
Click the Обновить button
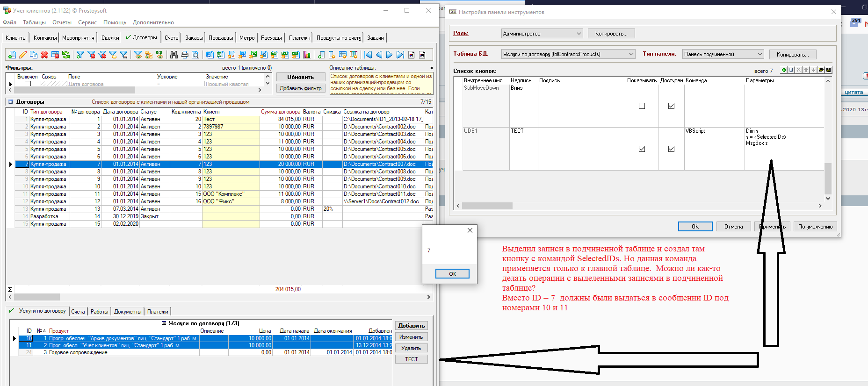click(300, 77)
